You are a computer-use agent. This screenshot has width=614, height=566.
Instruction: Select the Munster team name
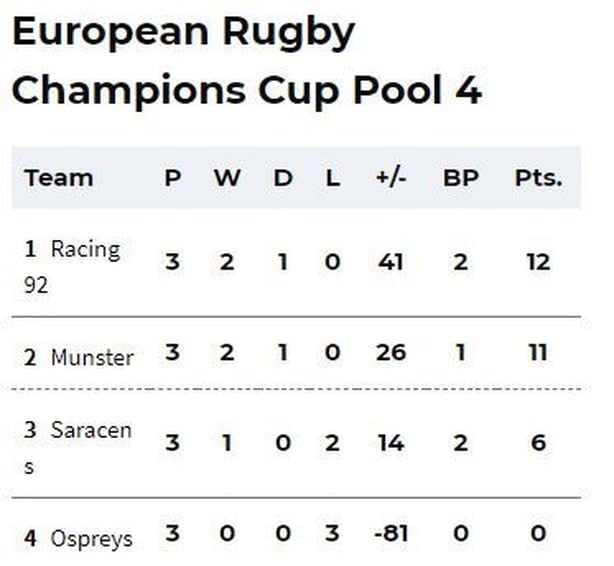pos(92,358)
